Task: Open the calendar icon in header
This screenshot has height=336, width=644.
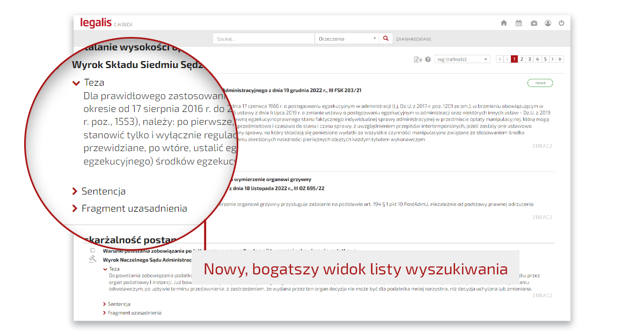Action: [x=518, y=23]
